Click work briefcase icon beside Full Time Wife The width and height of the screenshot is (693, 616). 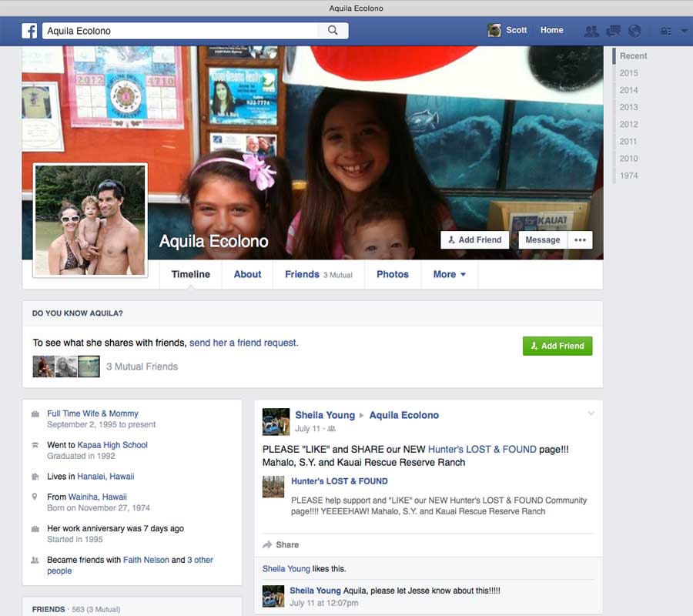pyautogui.click(x=35, y=414)
